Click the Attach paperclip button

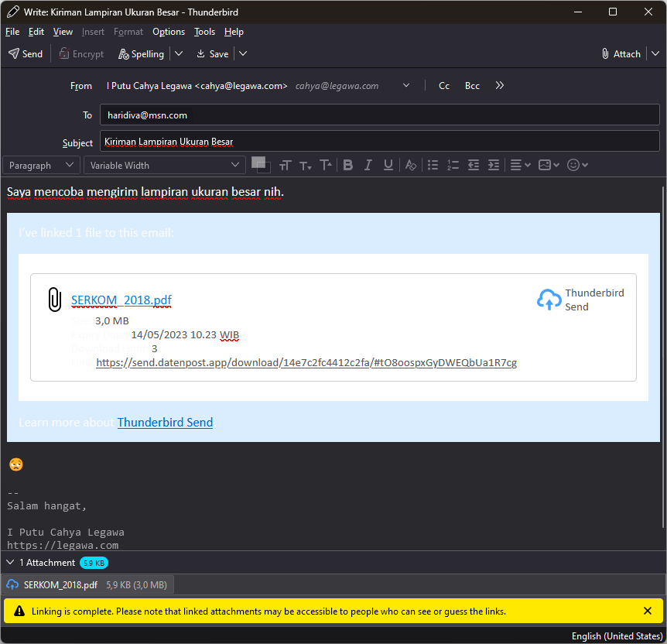tap(621, 54)
